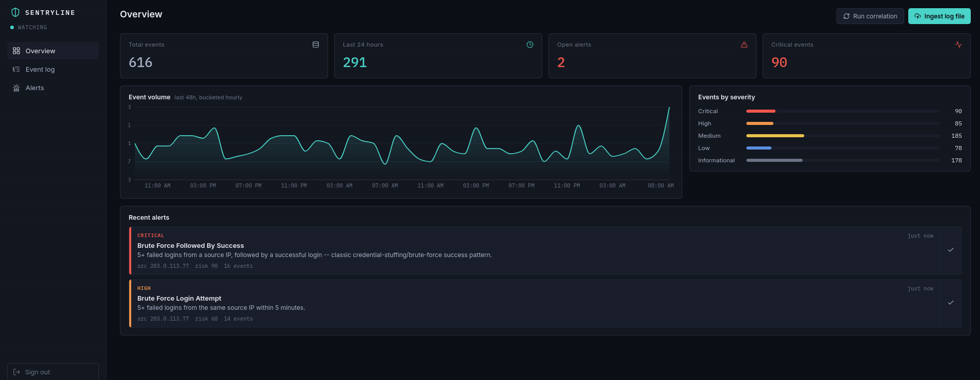The width and height of the screenshot is (980, 380).
Task: Click the SentryLine shield logo icon
Action: click(x=15, y=12)
